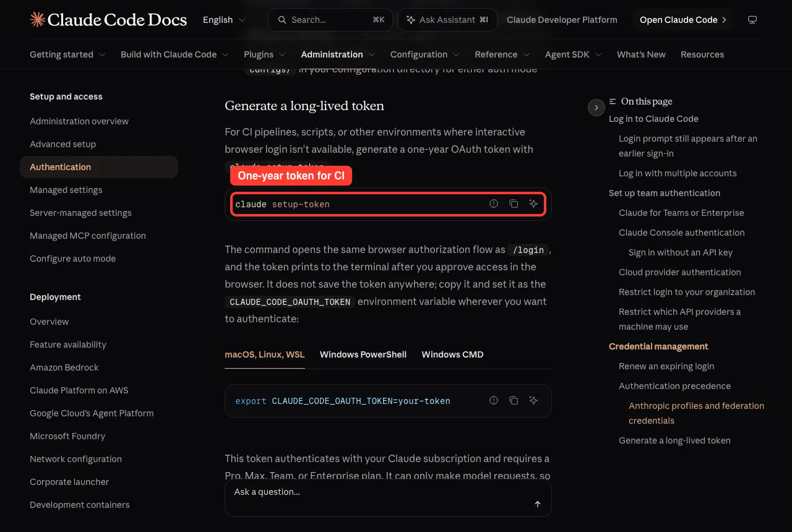Viewport: 792px width, 532px height.
Task: Send the question with the arrow icon
Action: [x=538, y=504]
